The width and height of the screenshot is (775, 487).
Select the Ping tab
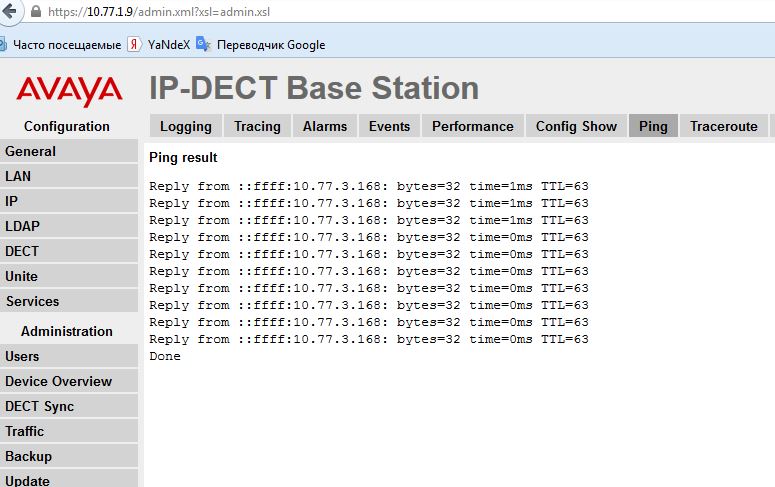pyautogui.click(x=653, y=126)
